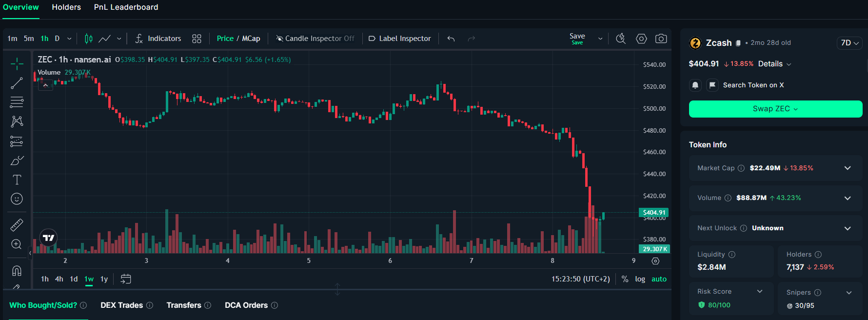
Task: Open the emoji stickers tool
Action: pos(17,199)
